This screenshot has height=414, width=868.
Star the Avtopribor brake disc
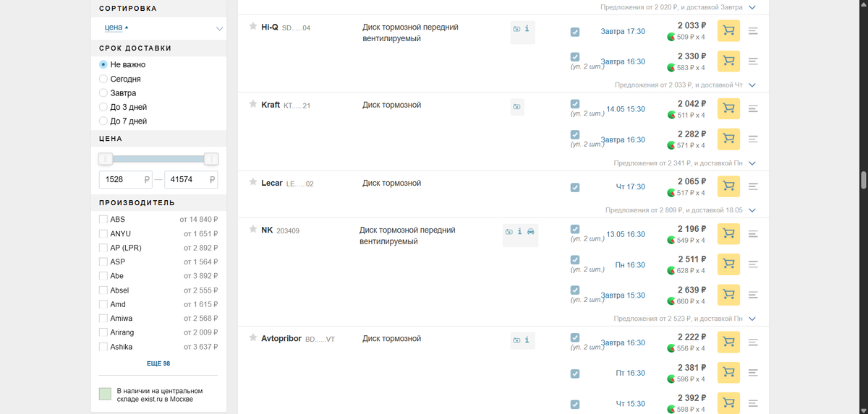pyautogui.click(x=253, y=337)
